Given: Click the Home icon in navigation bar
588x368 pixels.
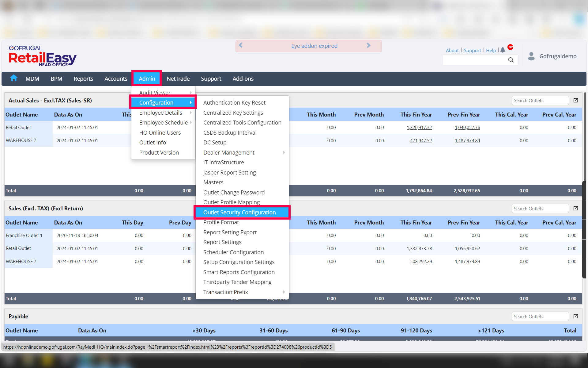Looking at the screenshot, I should click(13, 78).
